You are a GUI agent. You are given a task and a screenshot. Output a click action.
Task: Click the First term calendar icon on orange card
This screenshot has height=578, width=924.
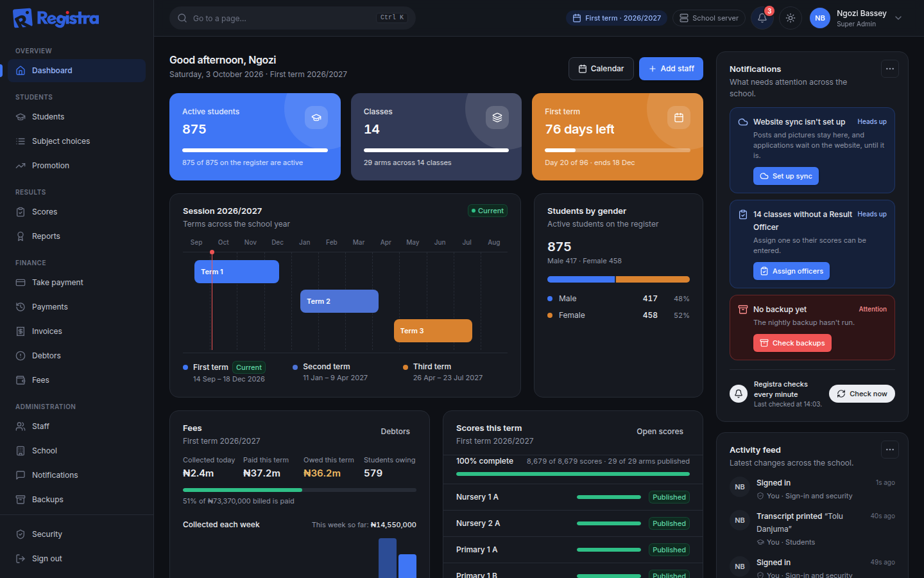coord(679,118)
